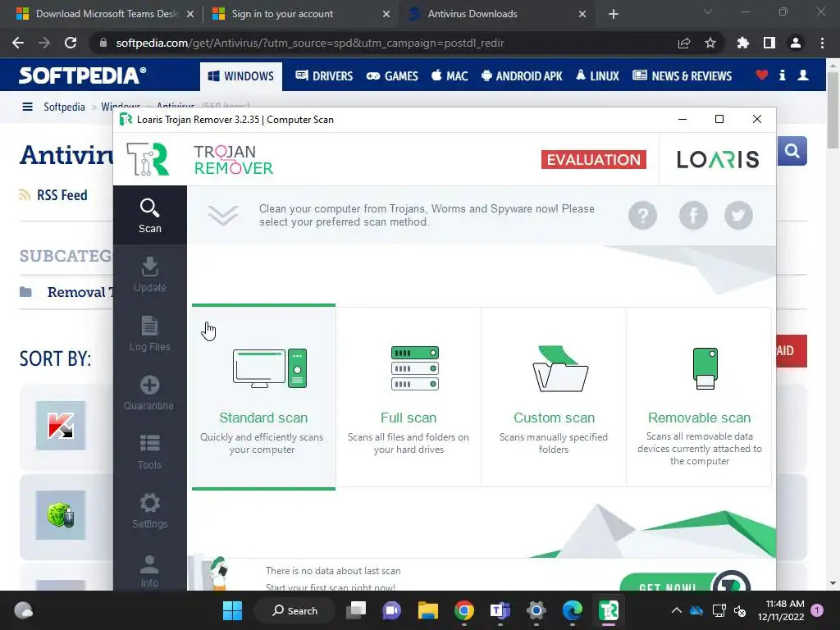Open the Loaris Facebook icon

tap(693, 216)
